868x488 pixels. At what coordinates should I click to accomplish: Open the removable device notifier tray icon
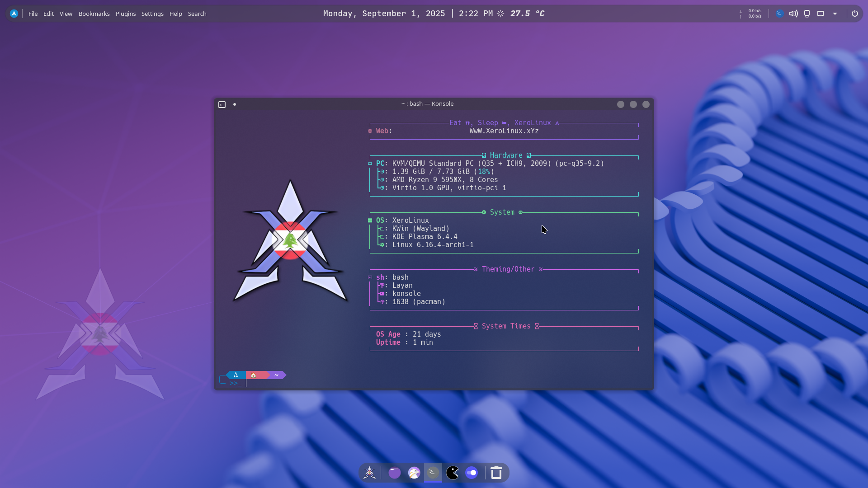pos(807,14)
